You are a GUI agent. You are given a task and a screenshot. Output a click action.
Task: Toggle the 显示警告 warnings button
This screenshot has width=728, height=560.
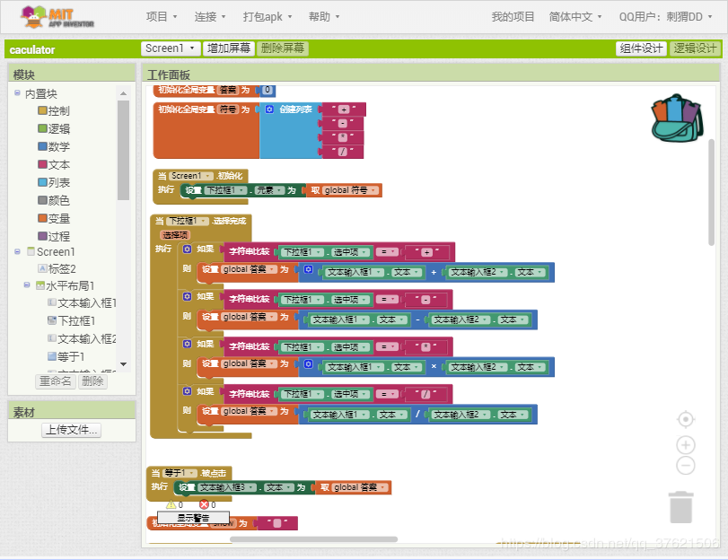pos(192,518)
